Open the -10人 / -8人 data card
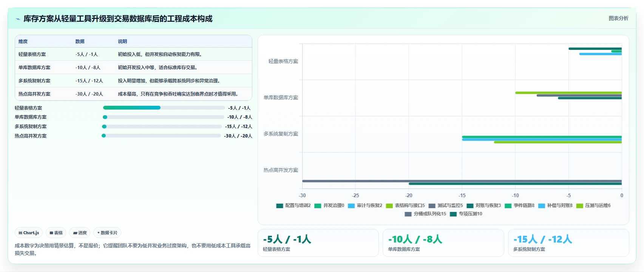This screenshot has width=644, height=272. (x=443, y=243)
